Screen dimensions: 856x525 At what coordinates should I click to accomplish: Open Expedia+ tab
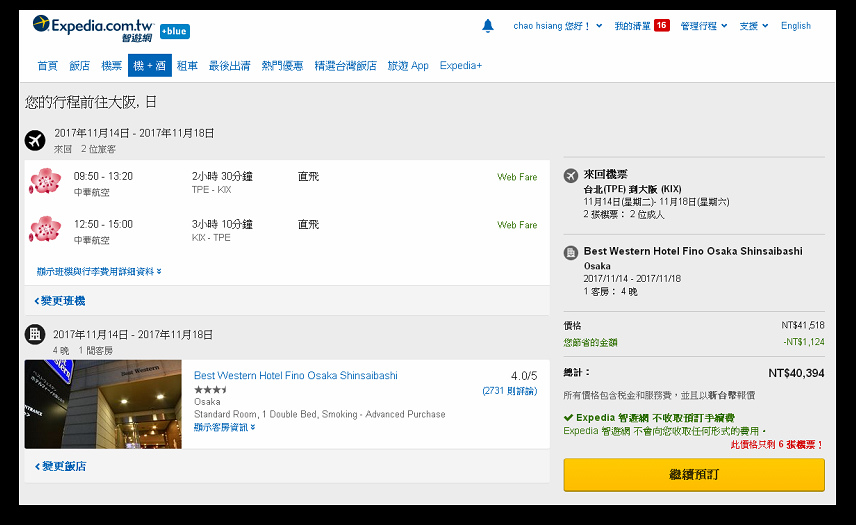[461, 65]
